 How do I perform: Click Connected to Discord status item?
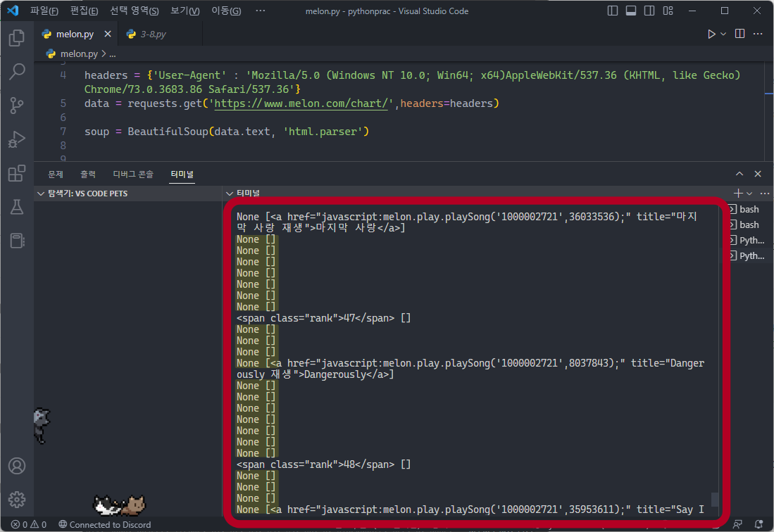pyautogui.click(x=105, y=524)
